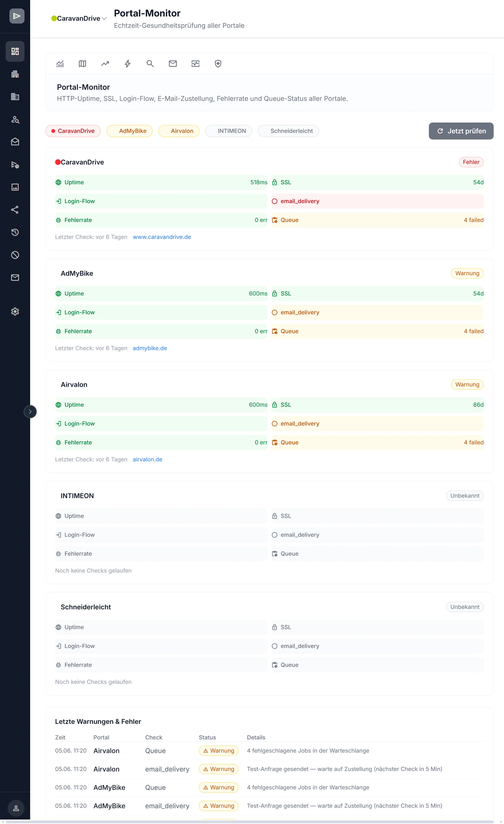This screenshot has height=824, width=504.
Task: Click CaravanDrive Queue clipboard icon
Action: pos(275,220)
